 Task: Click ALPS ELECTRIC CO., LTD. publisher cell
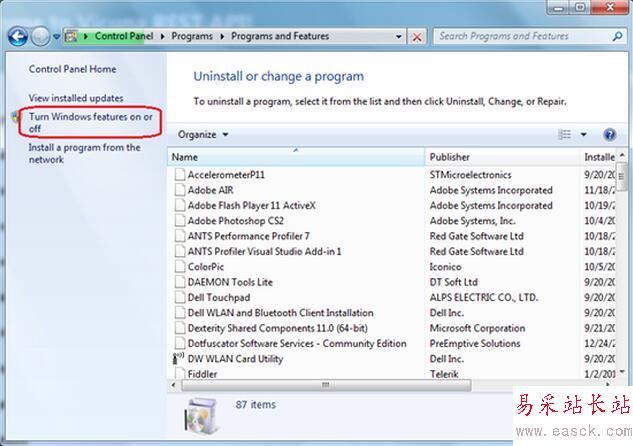[x=484, y=297]
